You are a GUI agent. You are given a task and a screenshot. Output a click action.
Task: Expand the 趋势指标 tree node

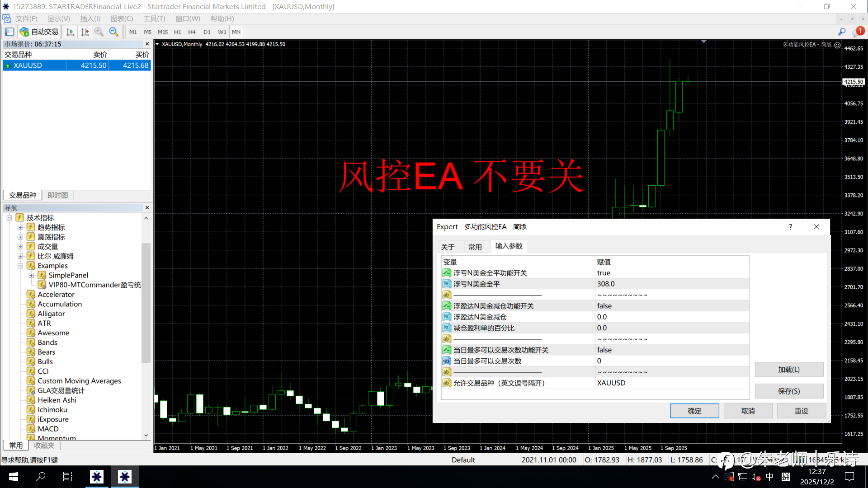[x=20, y=227]
